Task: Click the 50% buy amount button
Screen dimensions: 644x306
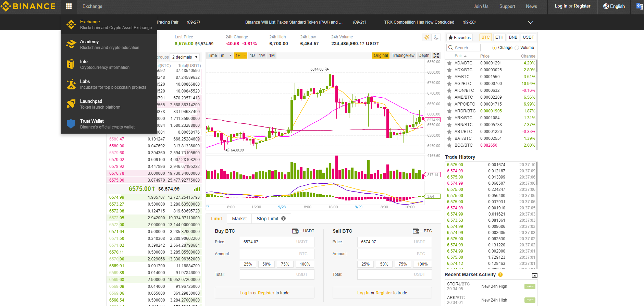Action: (x=266, y=264)
